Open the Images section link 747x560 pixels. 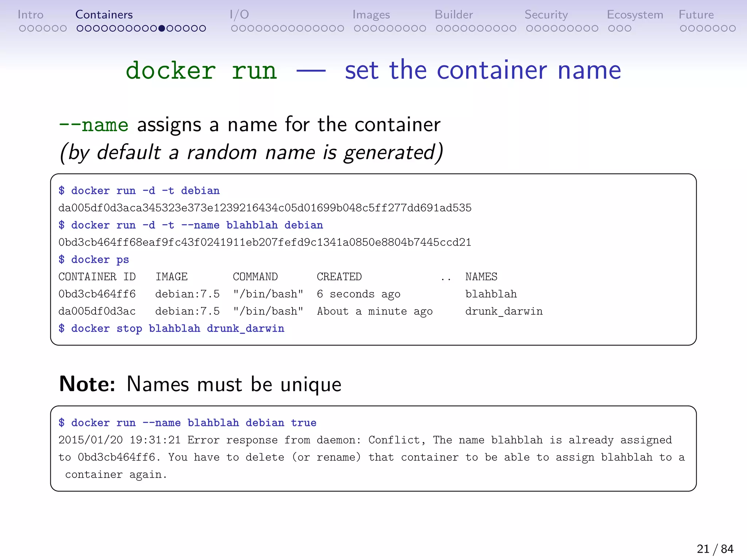[x=371, y=15]
